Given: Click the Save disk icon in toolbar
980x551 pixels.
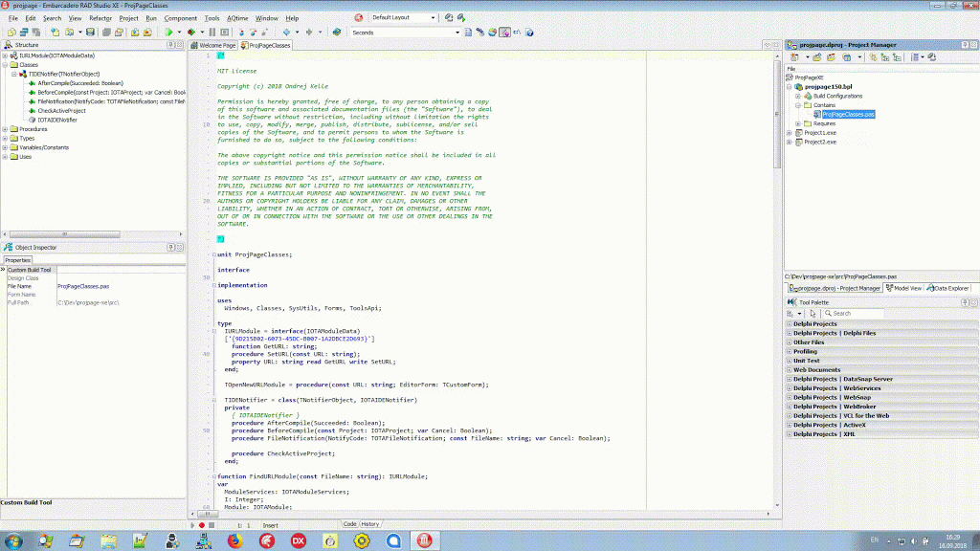Looking at the screenshot, I should click(x=90, y=32).
